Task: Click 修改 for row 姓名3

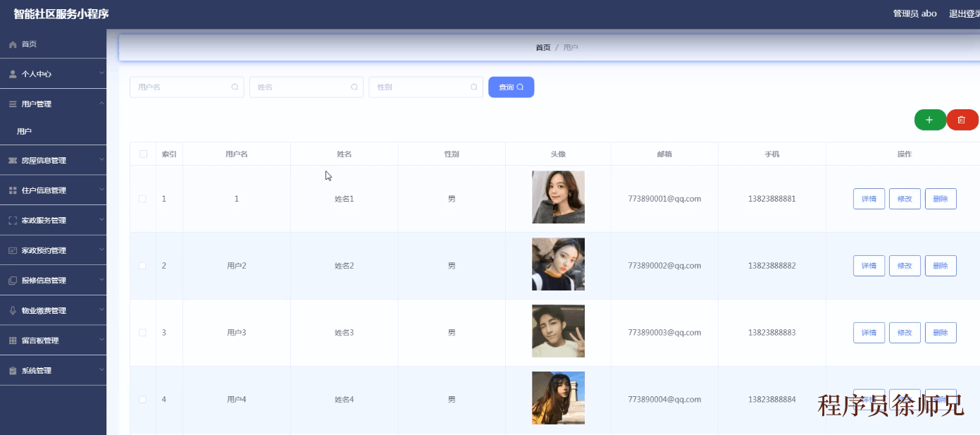Action: (x=905, y=333)
